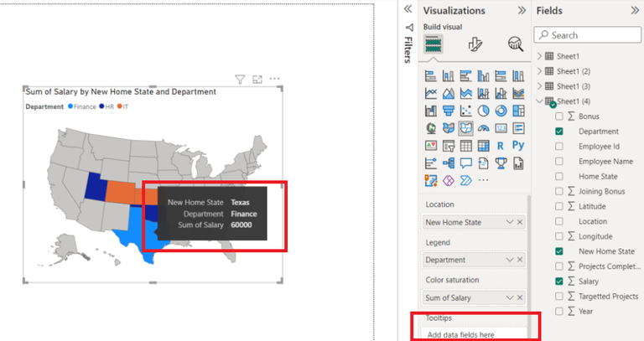The width and height of the screenshot is (644, 341).
Task: Select the donut chart visual icon
Action: 501,111
